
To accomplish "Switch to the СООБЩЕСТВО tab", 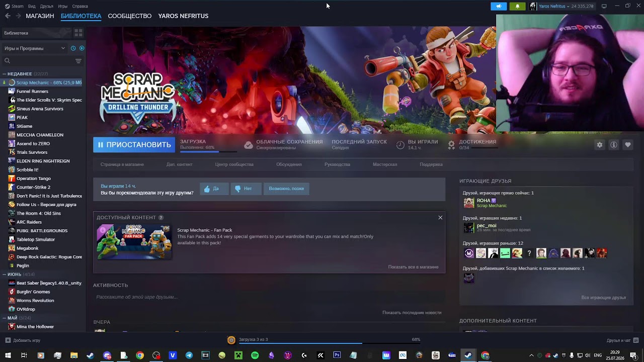I will point(129,16).
